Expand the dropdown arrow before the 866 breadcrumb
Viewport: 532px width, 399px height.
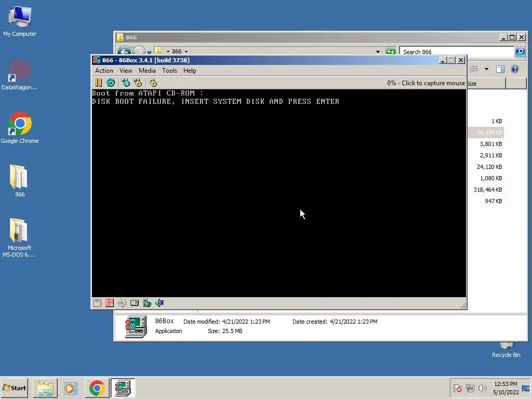pos(168,51)
